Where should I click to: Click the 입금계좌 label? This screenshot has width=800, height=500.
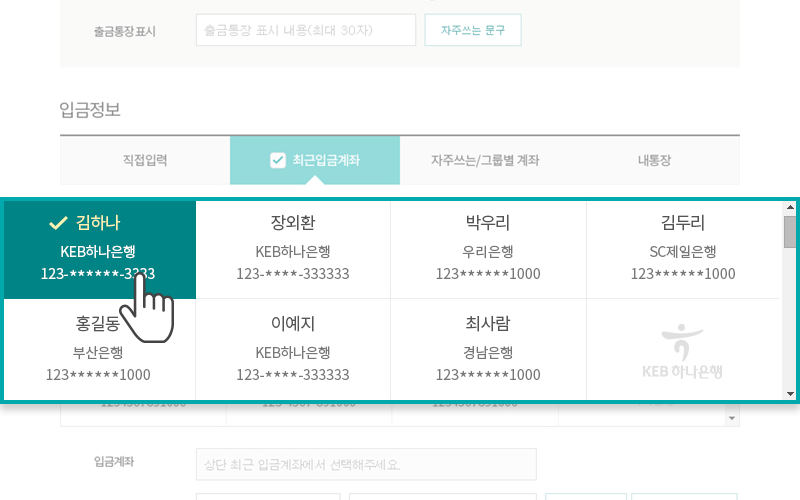point(114,462)
